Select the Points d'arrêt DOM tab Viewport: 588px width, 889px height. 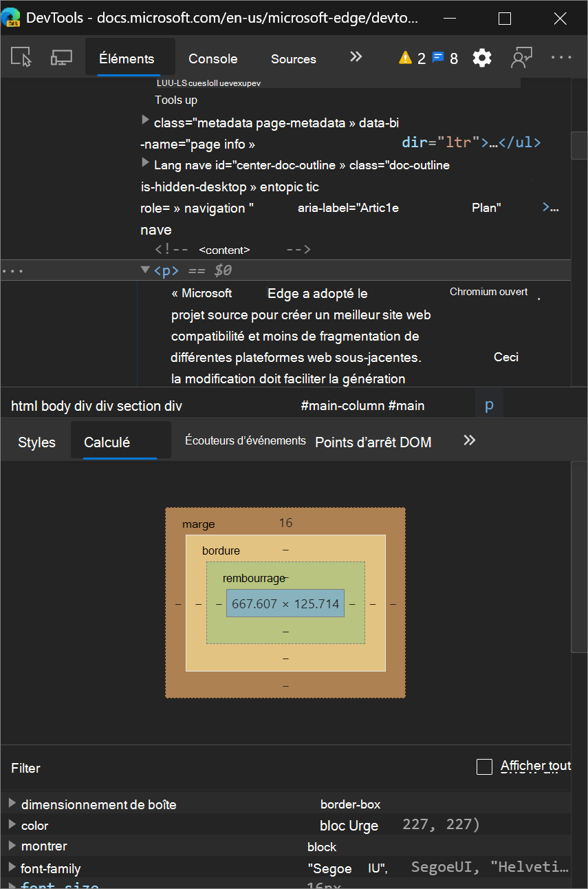tap(373, 442)
